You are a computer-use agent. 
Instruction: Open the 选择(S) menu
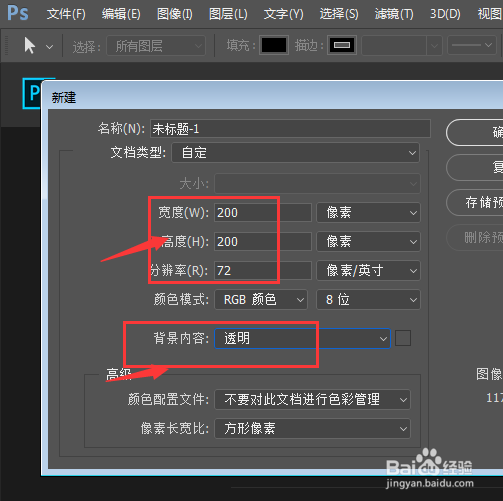(339, 14)
